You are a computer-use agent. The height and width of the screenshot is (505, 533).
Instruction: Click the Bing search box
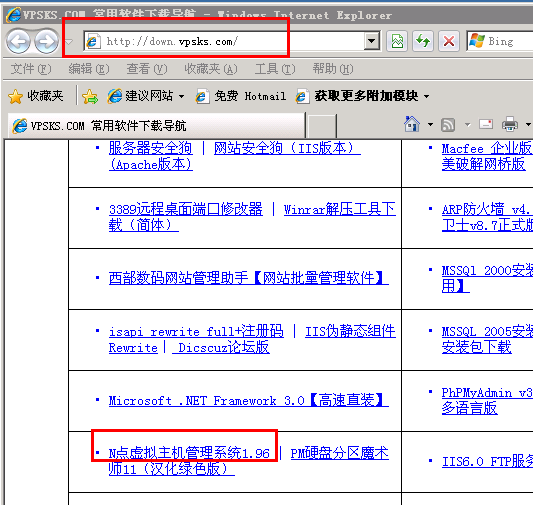click(x=500, y=41)
